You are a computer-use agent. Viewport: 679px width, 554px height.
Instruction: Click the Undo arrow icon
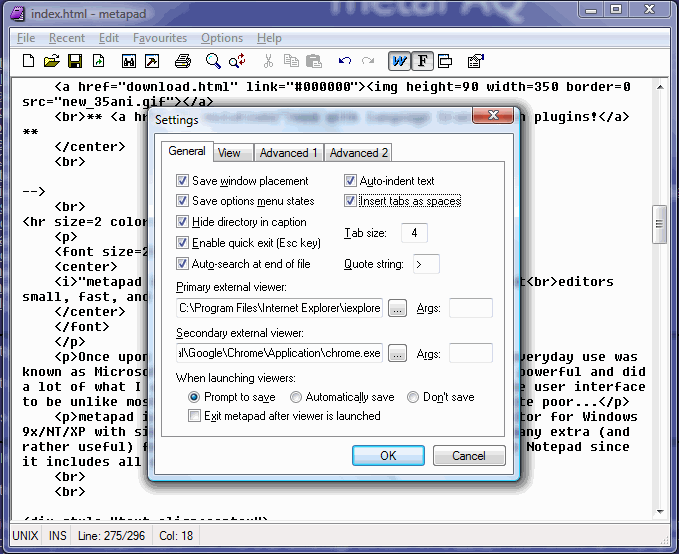click(345, 61)
